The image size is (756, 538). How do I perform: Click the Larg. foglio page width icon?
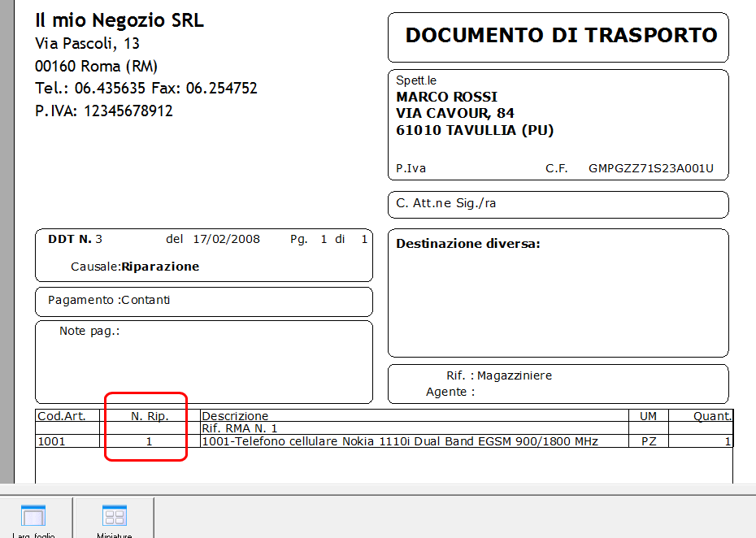[x=33, y=516]
